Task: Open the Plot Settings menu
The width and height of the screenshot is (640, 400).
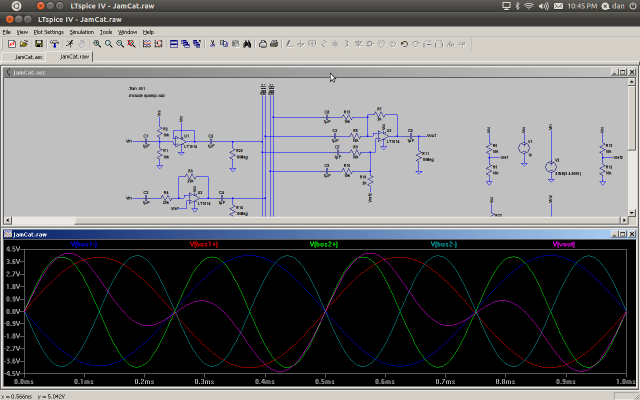Action: (47, 32)
